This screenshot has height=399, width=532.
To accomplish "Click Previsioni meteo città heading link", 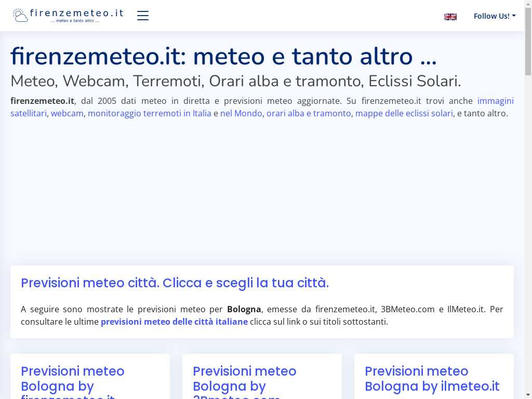I will point(175,283).
